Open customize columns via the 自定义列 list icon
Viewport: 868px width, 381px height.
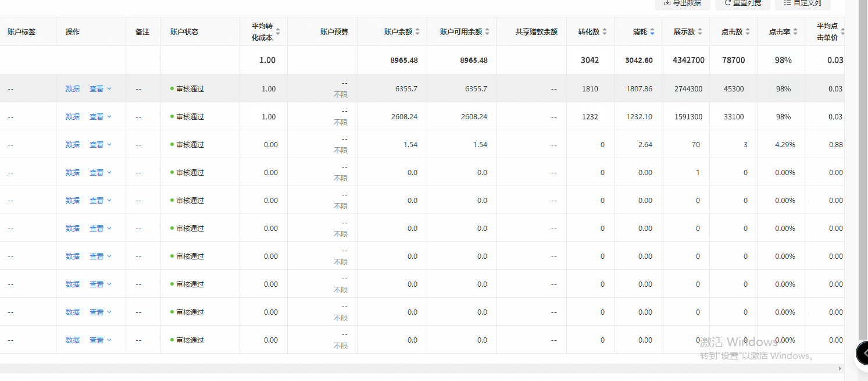(788, 4)
